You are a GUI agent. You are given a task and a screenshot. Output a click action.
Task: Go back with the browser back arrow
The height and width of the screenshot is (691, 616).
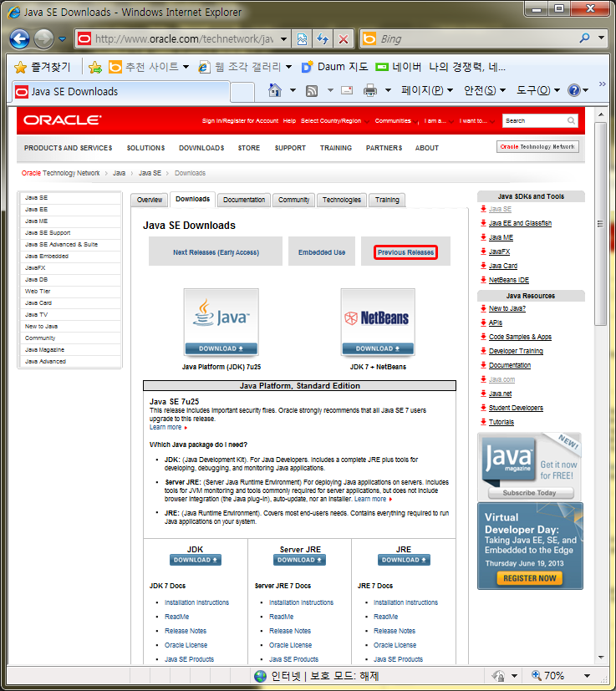click(x=19, y=38)
